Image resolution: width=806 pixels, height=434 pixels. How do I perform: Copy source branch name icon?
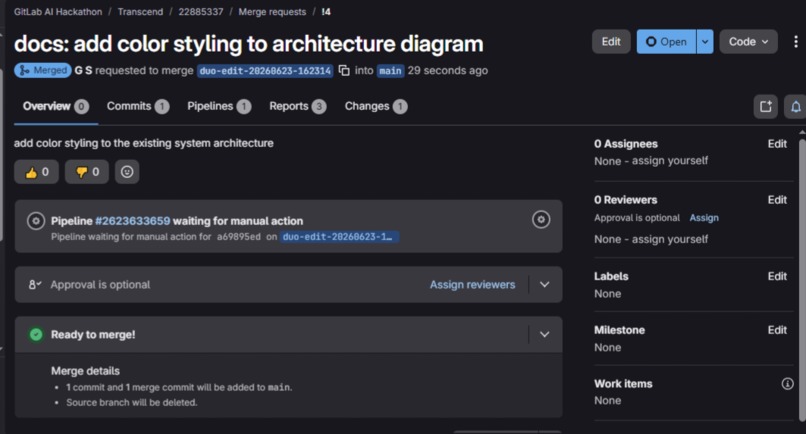pyautogui.click(x=344, y=70)
